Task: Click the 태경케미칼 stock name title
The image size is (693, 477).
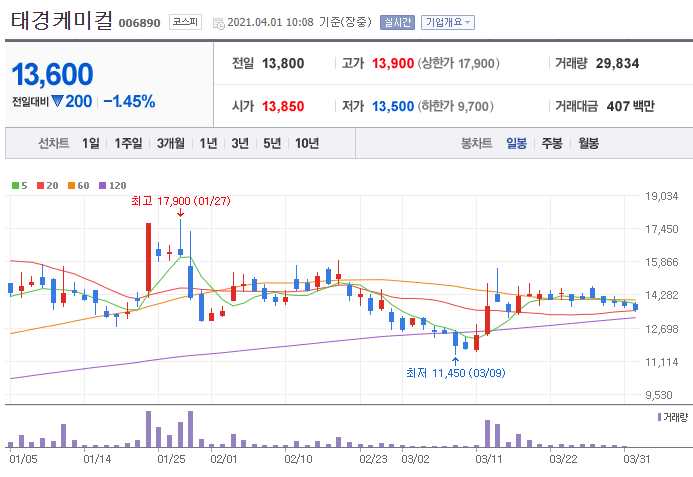Action: coord(61,20)
